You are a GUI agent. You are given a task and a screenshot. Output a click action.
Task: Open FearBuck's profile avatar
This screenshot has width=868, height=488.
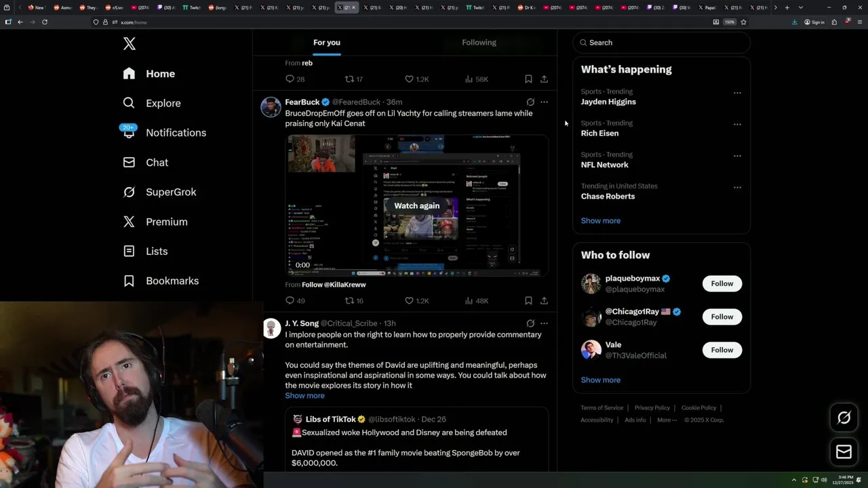[271, 107]
